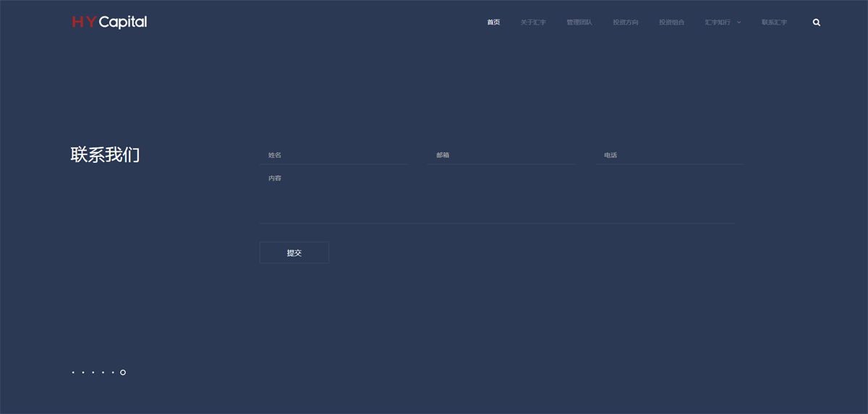Open the 管理团队 navigation item

click(579, 22)
